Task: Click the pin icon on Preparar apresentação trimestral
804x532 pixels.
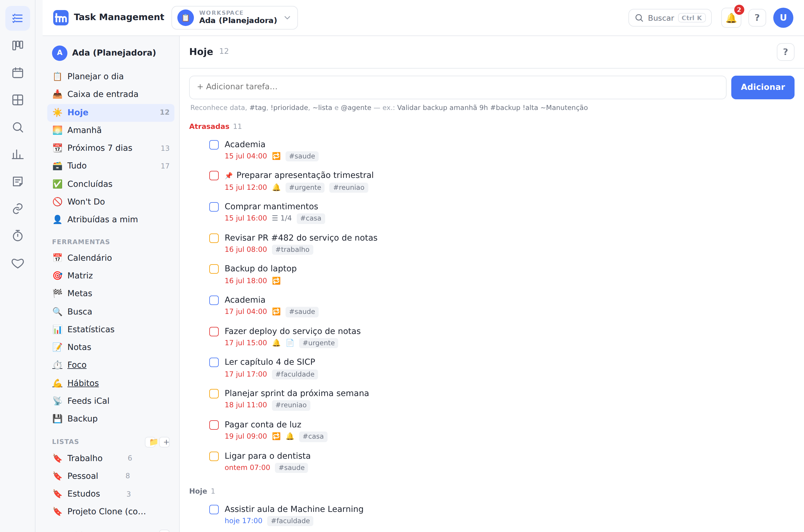Action: [x=229, y=175]
